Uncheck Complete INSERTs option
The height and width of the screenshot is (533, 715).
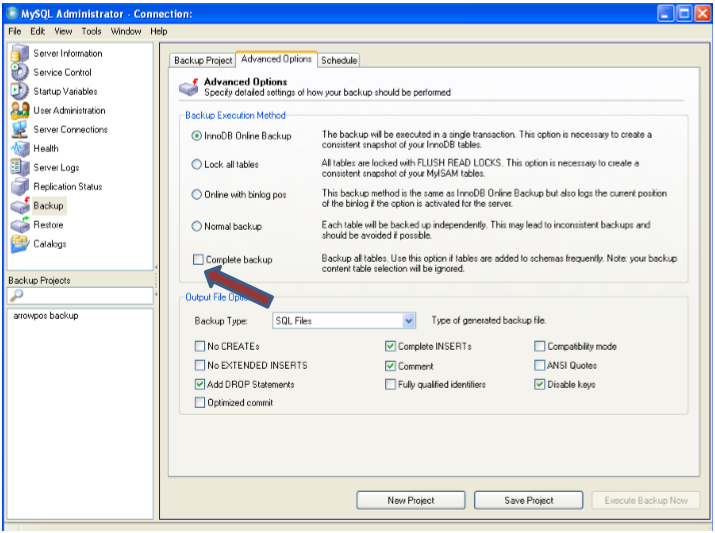pos(390,346)
